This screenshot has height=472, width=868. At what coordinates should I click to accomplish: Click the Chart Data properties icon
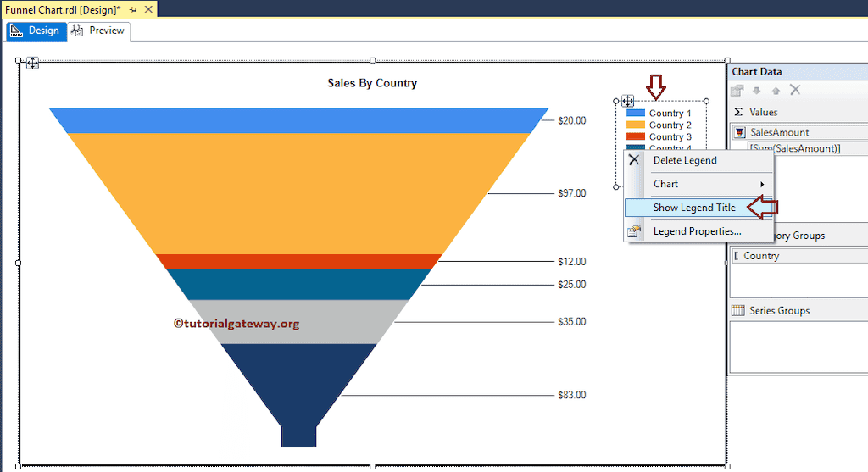(x=737, y=91)
